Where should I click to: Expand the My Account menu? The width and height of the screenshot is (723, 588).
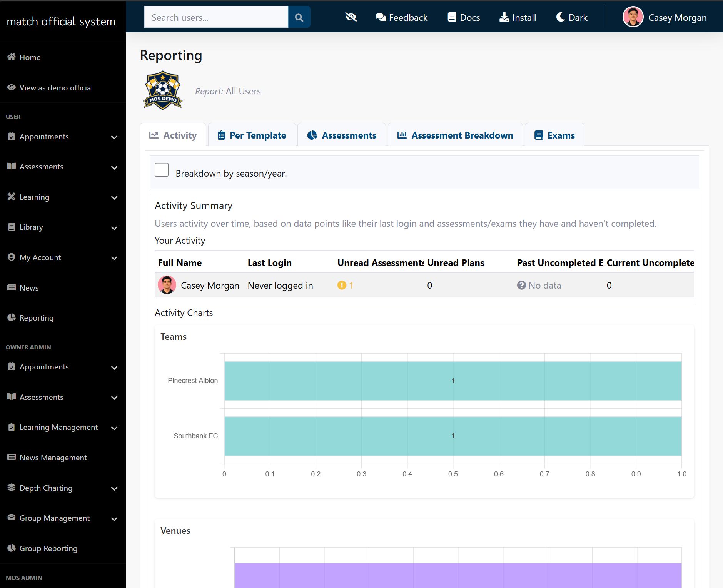[63, 257]
